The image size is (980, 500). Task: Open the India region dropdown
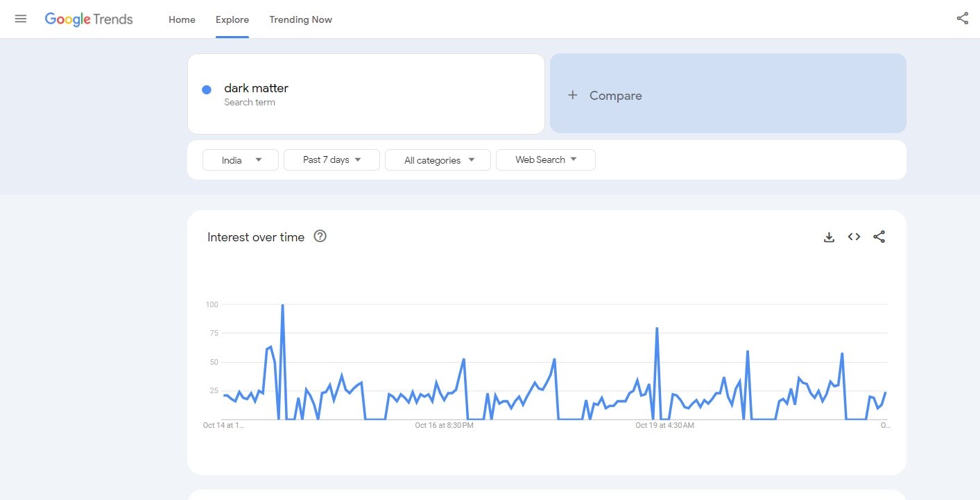coord(240,160)
